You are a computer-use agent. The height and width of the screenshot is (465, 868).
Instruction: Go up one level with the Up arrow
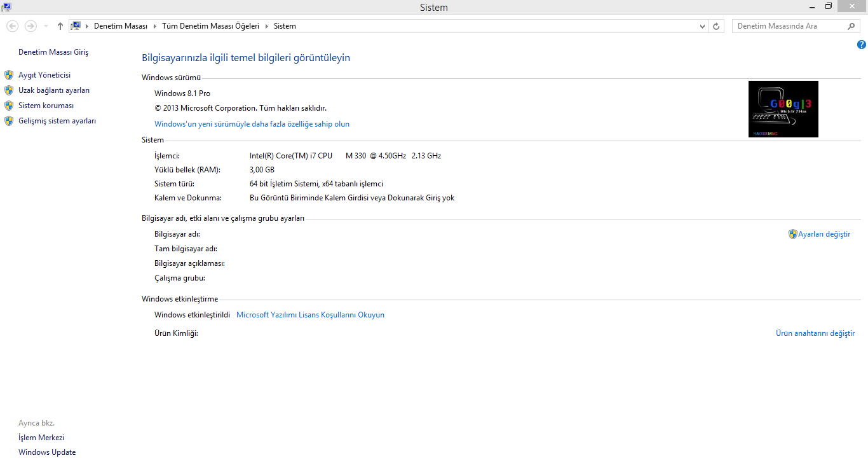tap(60, 26)
